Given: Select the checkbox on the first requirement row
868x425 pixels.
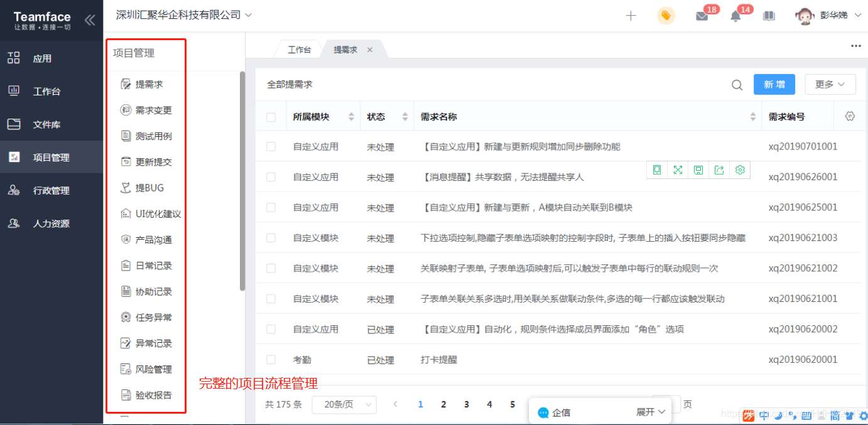Looking at the screenshot, I should pyautogui.click(x=271, y=146).
